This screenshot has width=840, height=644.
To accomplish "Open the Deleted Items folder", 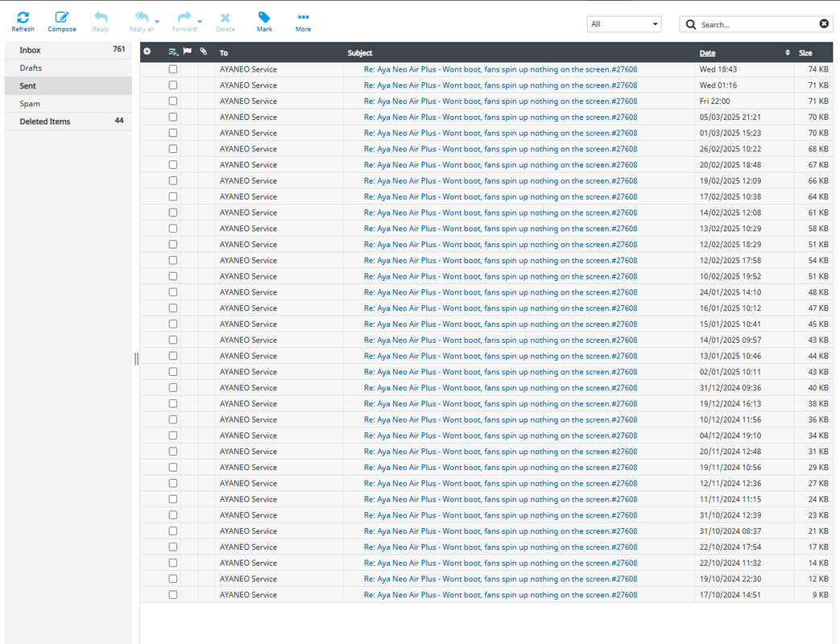I will 68,122.
